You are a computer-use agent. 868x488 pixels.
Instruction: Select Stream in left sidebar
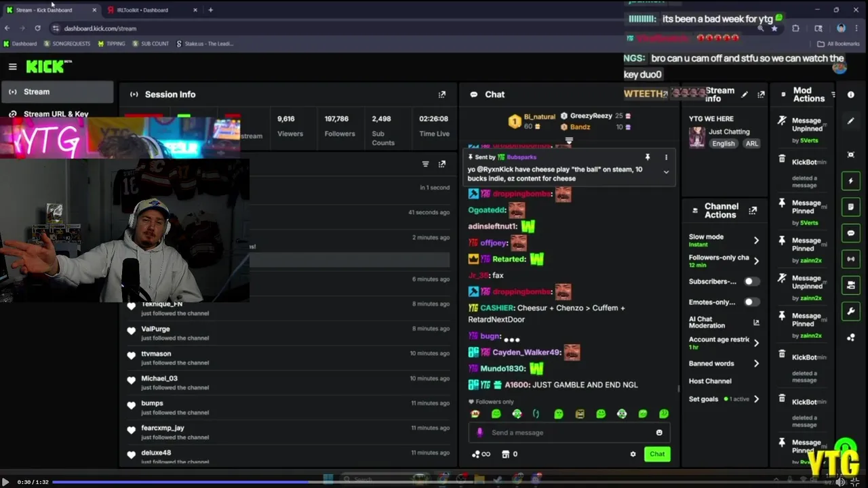57,91
